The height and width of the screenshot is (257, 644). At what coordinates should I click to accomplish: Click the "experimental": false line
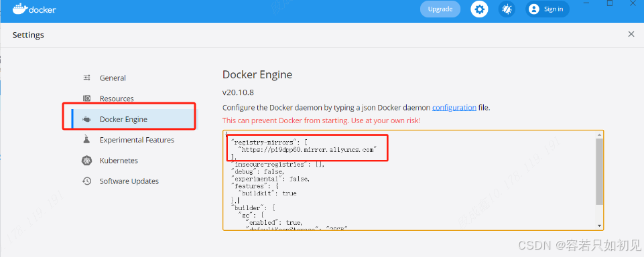point(270,179)
